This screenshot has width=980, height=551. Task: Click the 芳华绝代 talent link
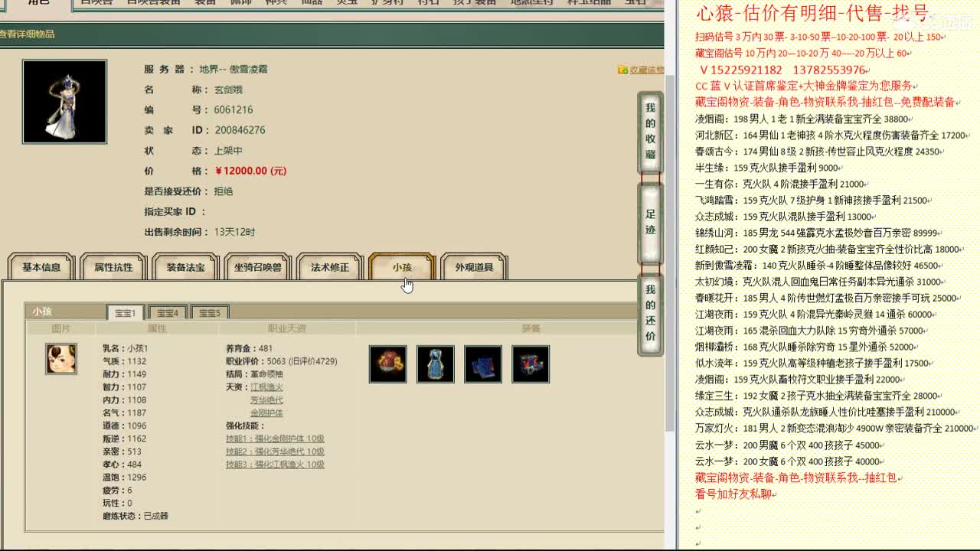point(266,400)
